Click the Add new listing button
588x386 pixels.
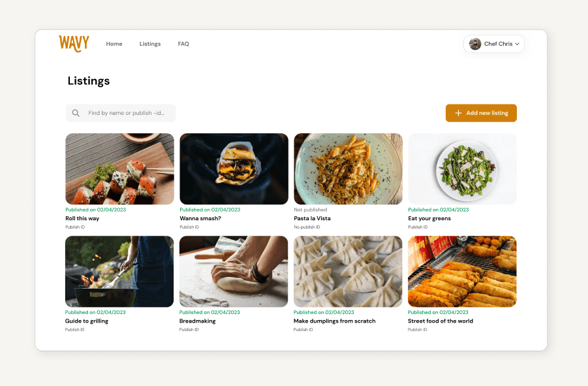click(x=481, y=113)
